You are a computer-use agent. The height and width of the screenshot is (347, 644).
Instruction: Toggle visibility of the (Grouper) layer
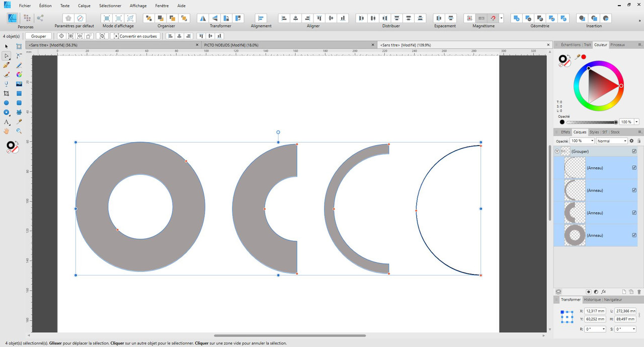click(x=634, y=151)
